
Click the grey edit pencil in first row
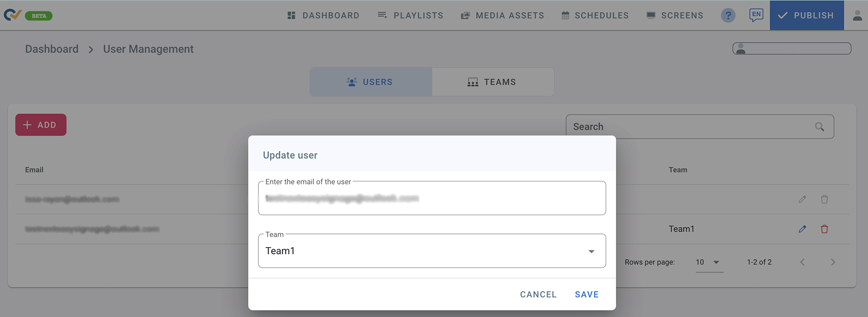pyautogui.click(x=802, y=199)
